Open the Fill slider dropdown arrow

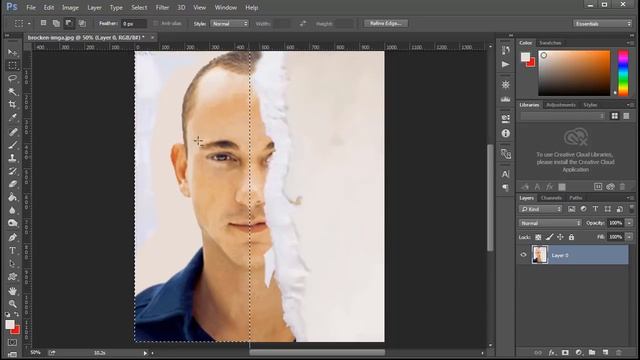(x=629, y=237)
